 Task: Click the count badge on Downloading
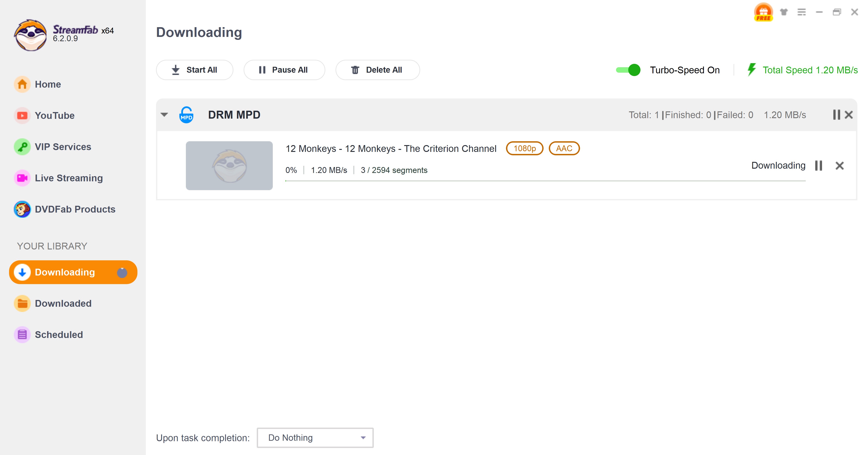click(122, 273)
